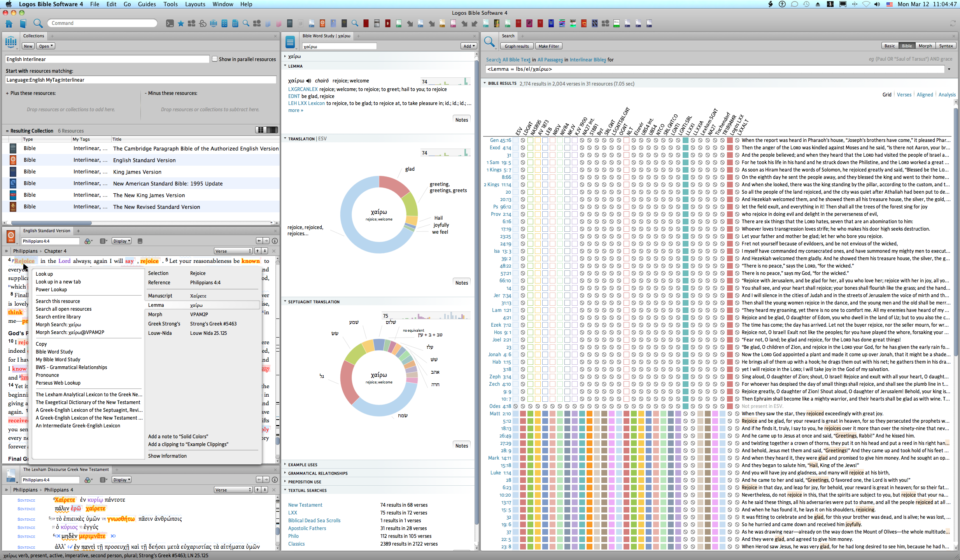Viewport: 960px width, 560px height.
Task: Focus the Command input box
Action: (102, 23)
